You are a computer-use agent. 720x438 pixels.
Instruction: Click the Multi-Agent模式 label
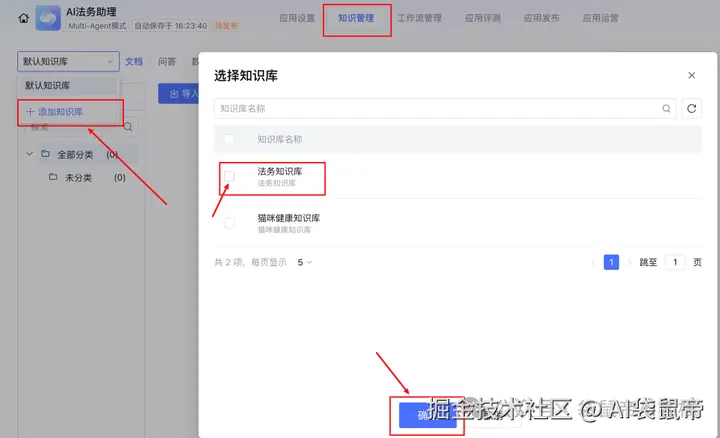click(97, 26)
